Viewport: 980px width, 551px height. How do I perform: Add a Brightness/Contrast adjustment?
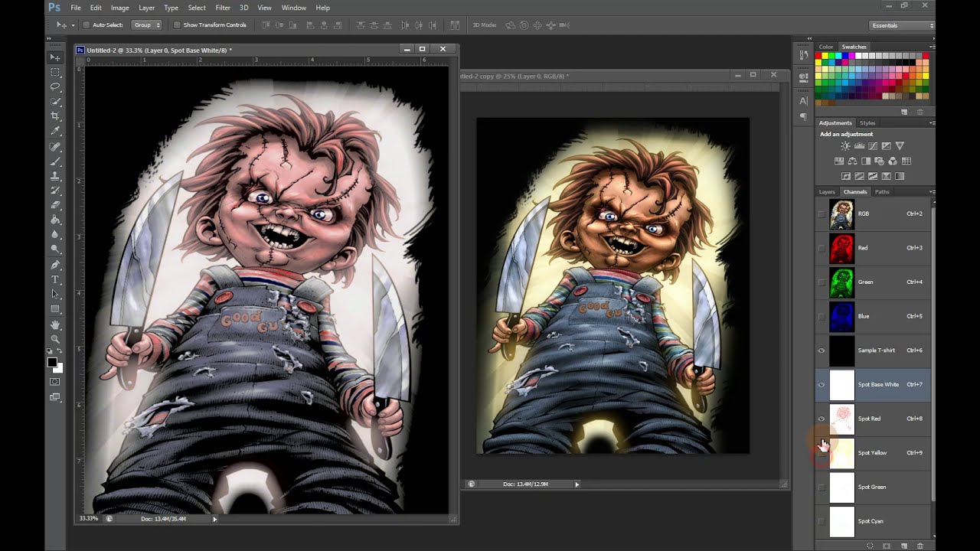coord(845,145)
